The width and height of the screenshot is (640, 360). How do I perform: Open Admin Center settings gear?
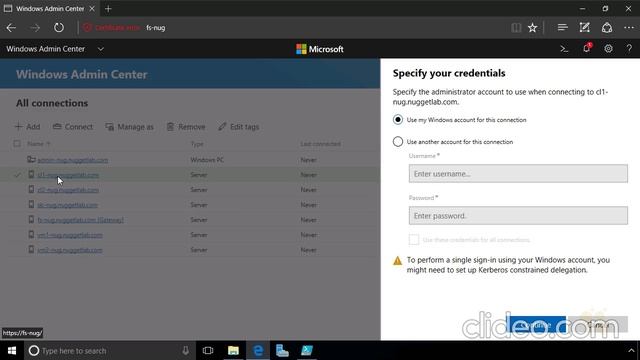pyautogui.click(x=608, y=49)
